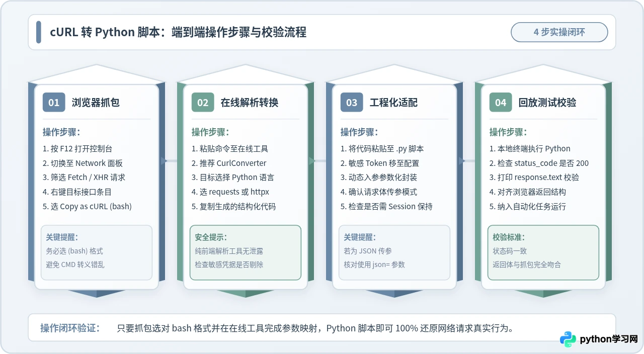Click the 'python学习网' site name
This screenshot has width=644, height=354.
609,339
